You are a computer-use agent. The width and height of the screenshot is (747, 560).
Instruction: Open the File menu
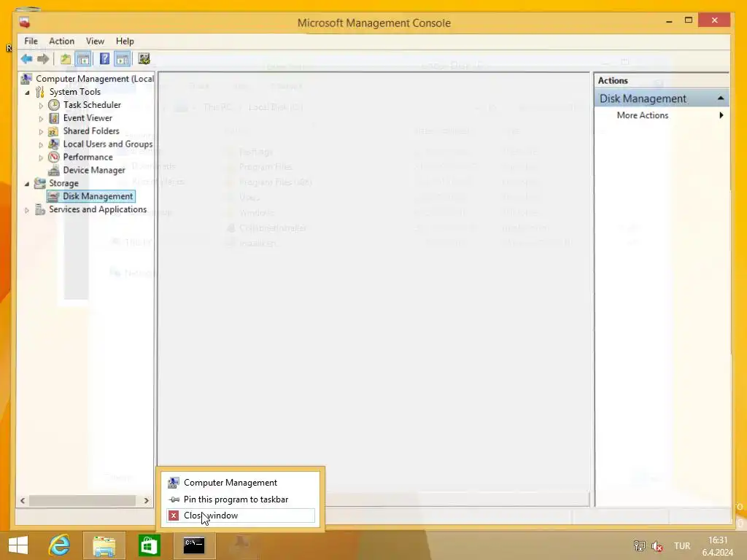coord(31,41)
